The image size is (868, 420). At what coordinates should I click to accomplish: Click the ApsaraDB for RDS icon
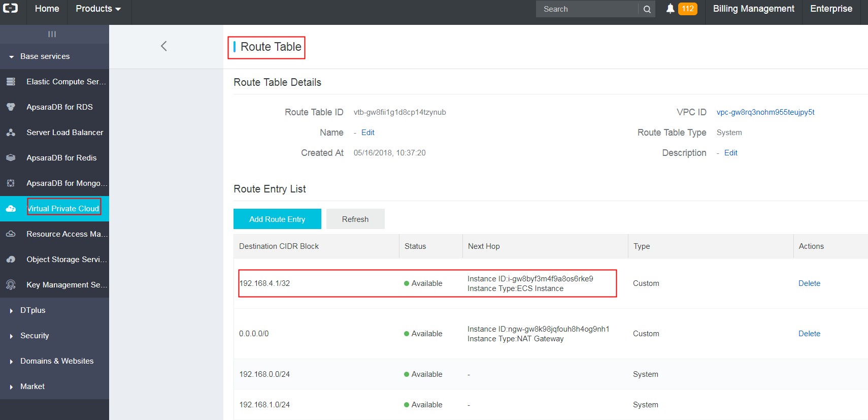[11, 107]
